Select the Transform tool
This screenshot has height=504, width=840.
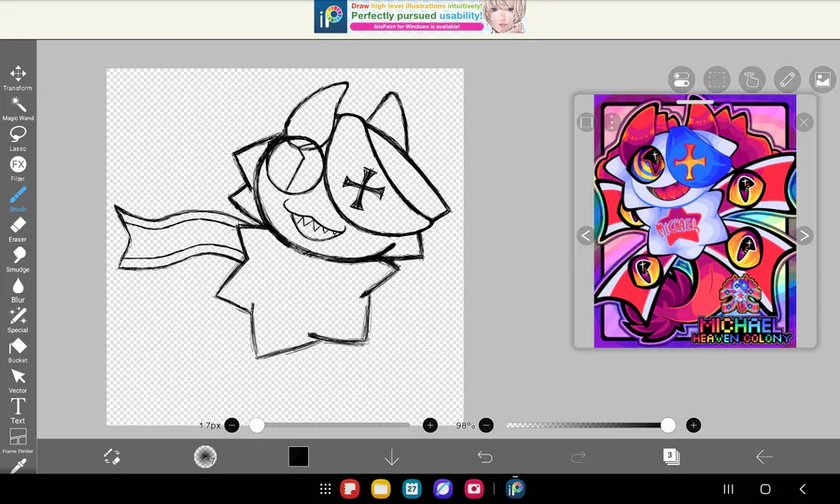[18, 78]
